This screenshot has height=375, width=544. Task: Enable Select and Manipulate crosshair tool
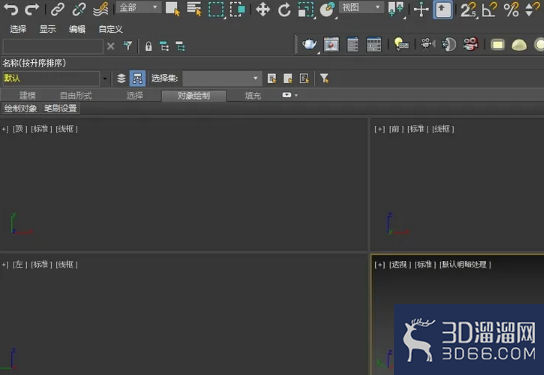421,9
